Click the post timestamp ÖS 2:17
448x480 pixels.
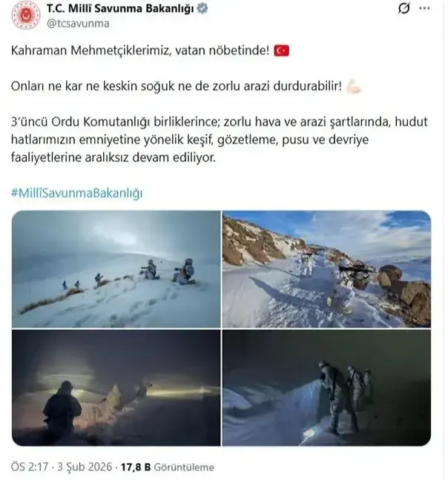pyautogui.click(x=30, y=467)
